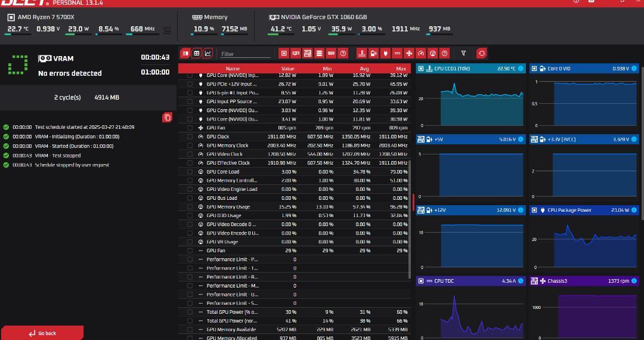
Task: Toggle the question-mark filter beside the funnel
Action: 445,53
